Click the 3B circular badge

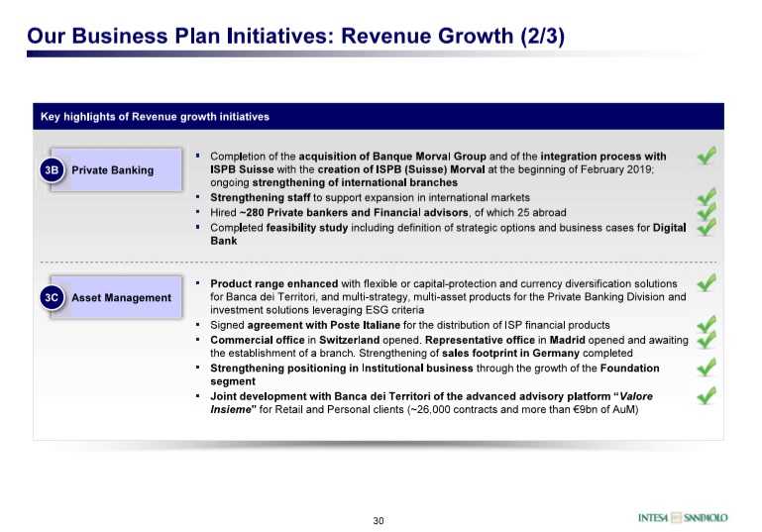52,170
